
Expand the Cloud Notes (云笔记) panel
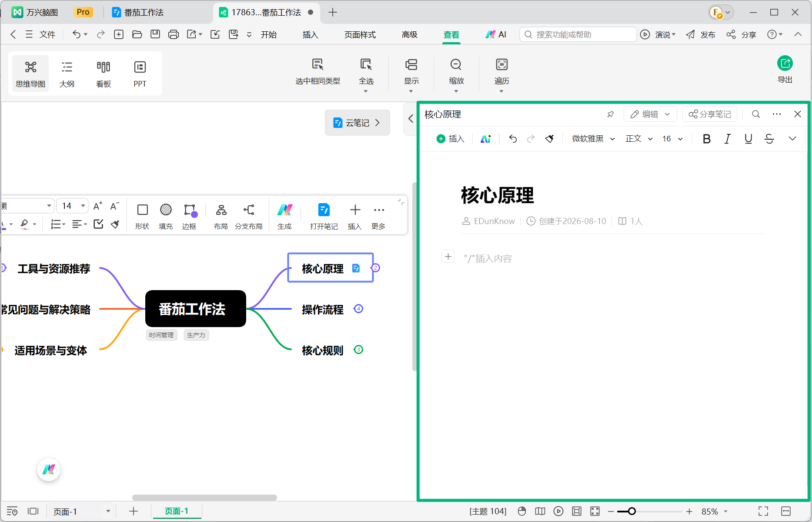click(358, 123)
